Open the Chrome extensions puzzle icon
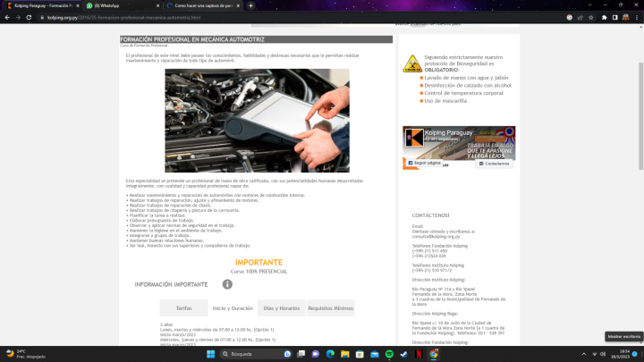Screen dimensions: 644x362 coord(604,18)
